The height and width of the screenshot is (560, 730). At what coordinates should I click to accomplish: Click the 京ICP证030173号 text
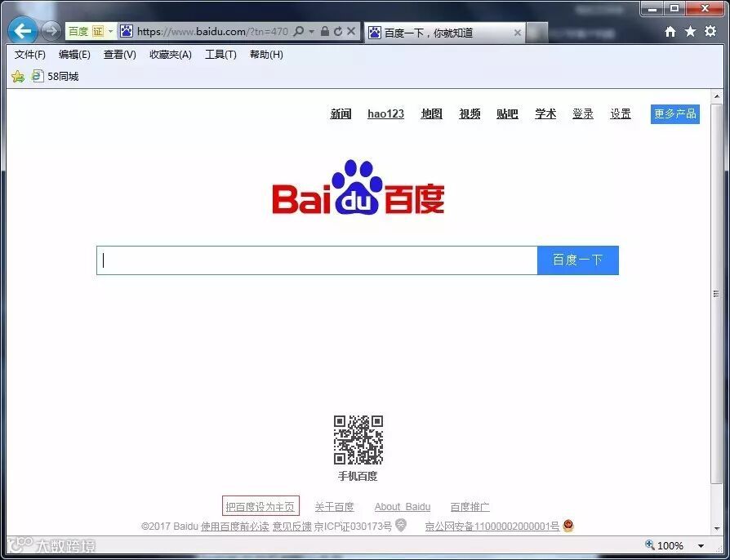353,527
